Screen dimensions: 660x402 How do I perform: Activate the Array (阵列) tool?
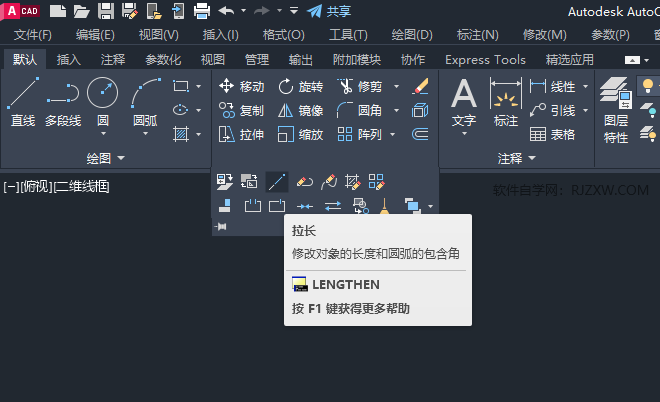(x=360, y=135)
